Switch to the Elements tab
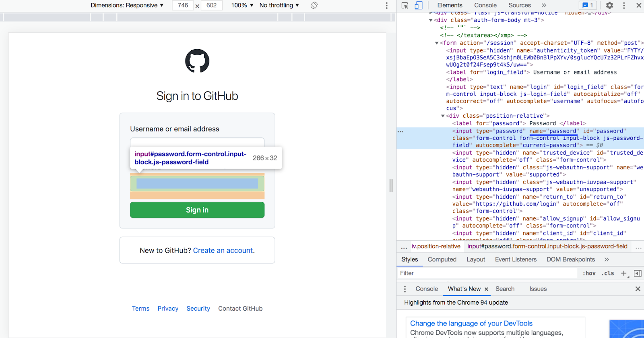This screenshot has width=644, height=338. click(450, 5)
